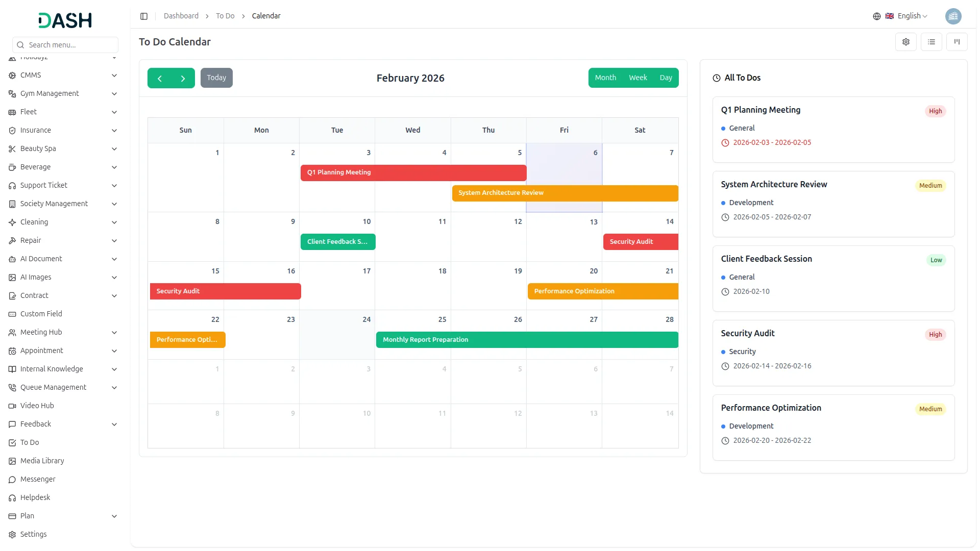
Task: Advance to next month arrow
Action: pyautogui.click(x=183, y=78)
